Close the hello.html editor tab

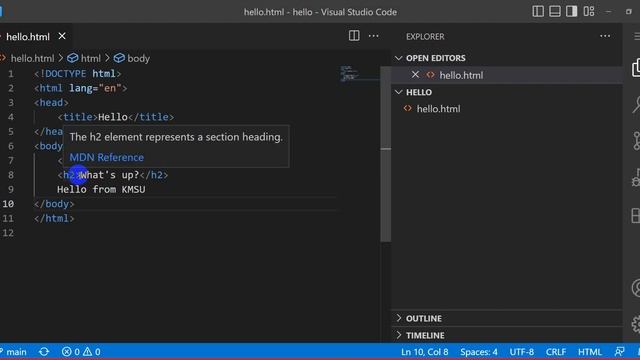coord(62,36)
